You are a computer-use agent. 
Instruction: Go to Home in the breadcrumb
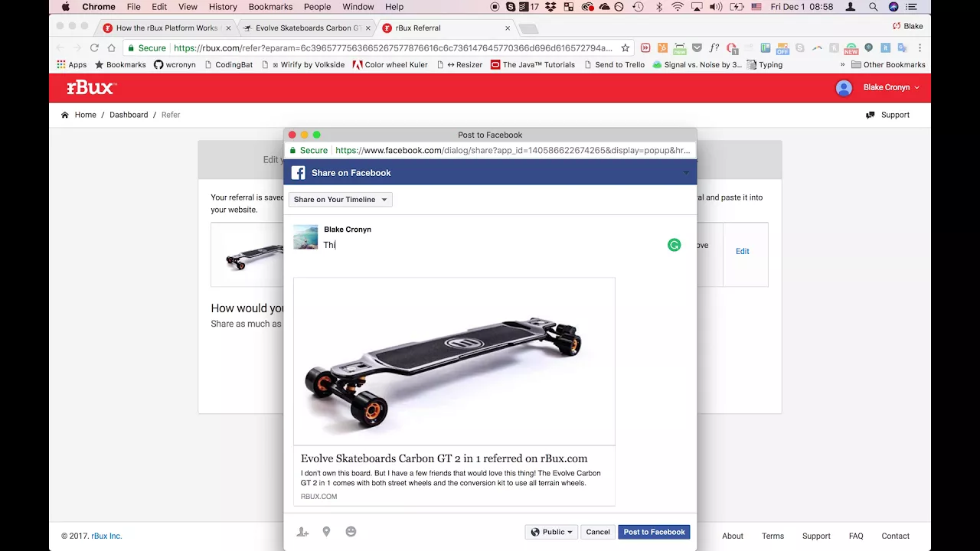click(79, 115)
